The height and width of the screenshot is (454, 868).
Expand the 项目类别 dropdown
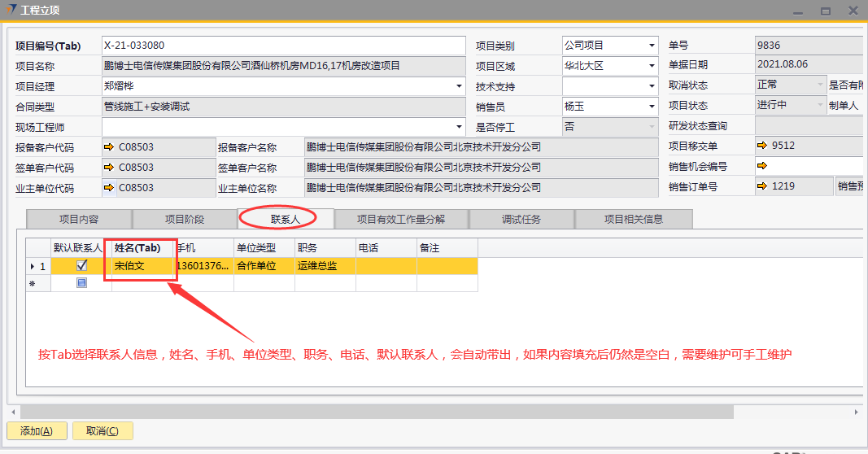[652, 46]
